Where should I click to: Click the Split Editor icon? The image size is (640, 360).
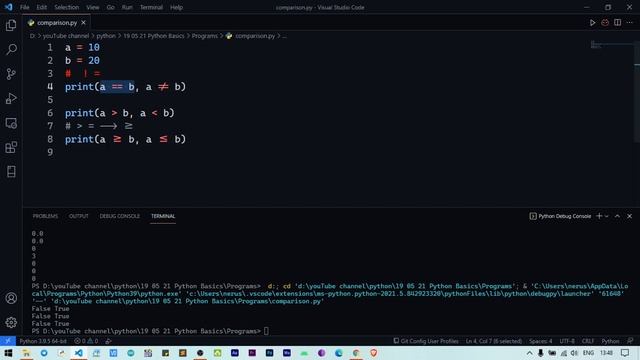click(x=618, y=23)
